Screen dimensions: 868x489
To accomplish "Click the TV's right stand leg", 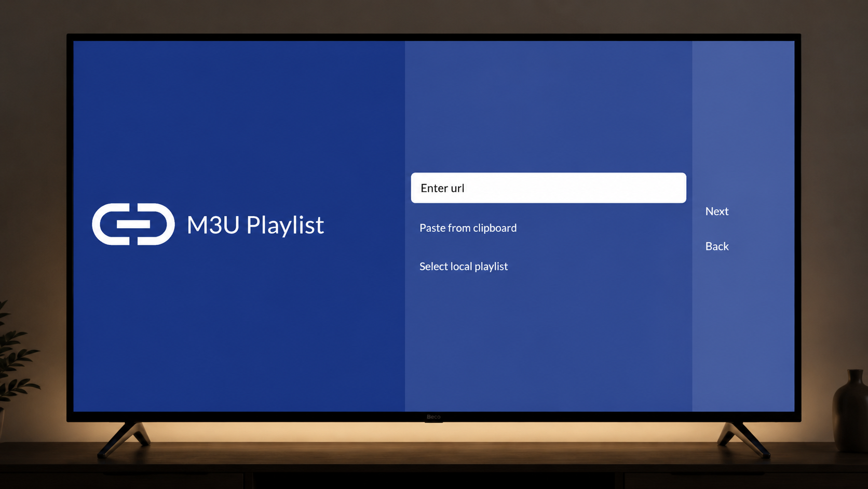I will 743,439.
